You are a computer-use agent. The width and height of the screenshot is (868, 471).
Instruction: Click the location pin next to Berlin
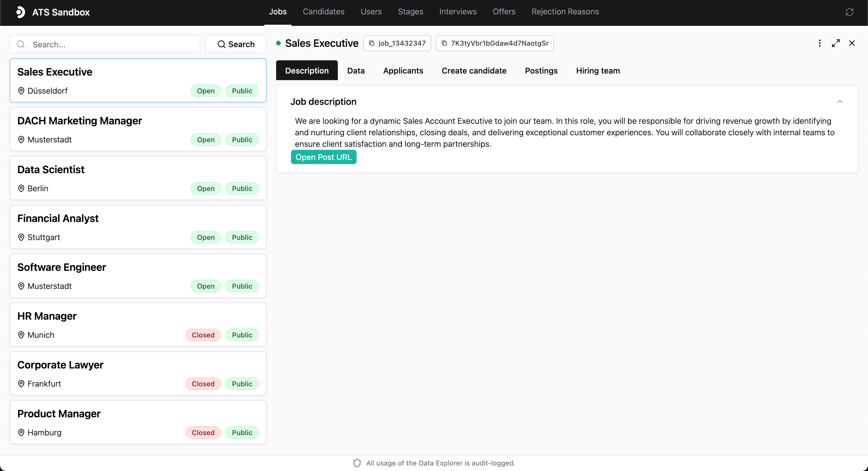pos(21,188)
